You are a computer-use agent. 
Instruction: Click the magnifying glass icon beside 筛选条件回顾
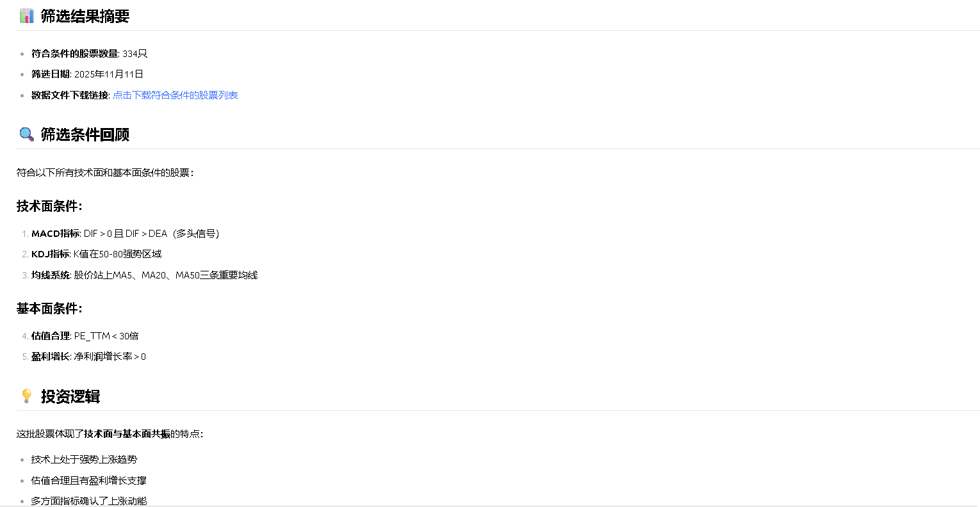(x=26, y=134)
